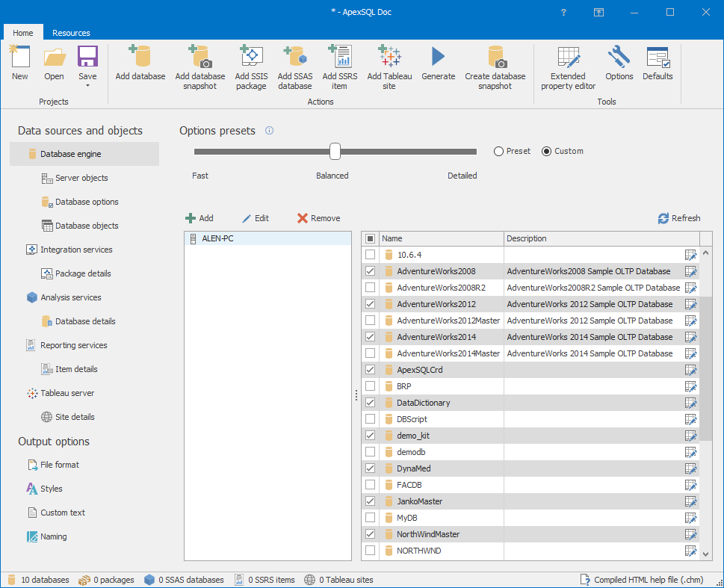Uncheck the AdventureWorks2008 checkbox
This screenshot has width=724, height=588.
(371, 271)
